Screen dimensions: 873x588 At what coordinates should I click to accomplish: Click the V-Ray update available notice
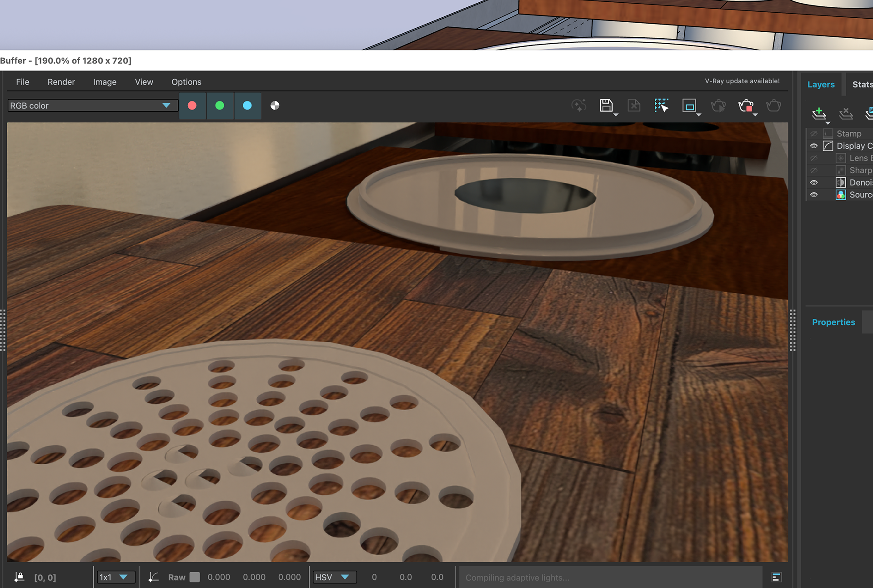tap(742, 81)
